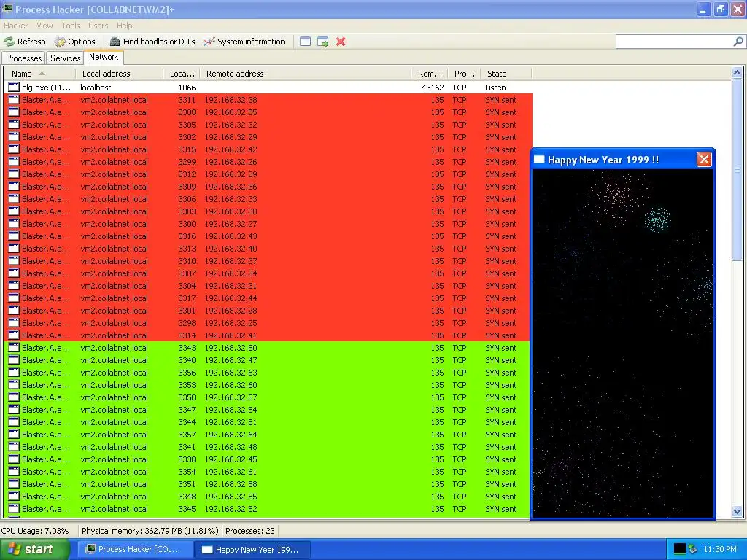Click the vertical scrollbar thumb
The height and width of the screenshot is (560, 747).
click(737, 169)
